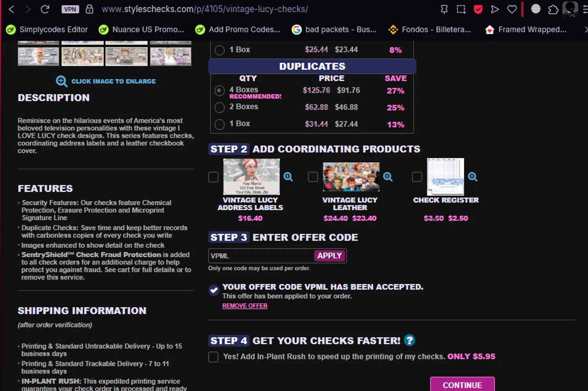Click the offer accepted checkmark icon
Screen dimensions: 588x391
click(214, 290)
